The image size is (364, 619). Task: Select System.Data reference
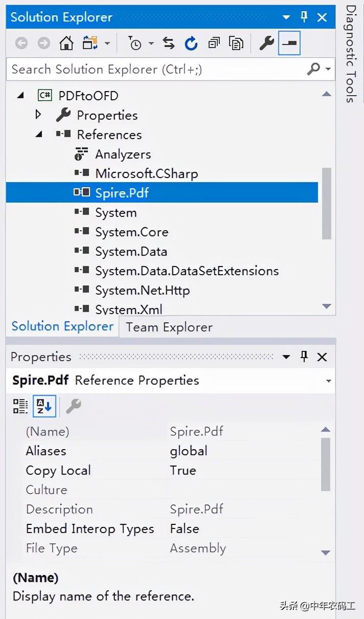[x=131, y=251]
